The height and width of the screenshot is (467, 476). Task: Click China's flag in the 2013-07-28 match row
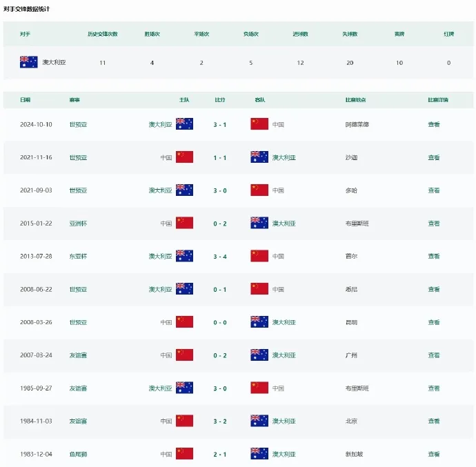click(259, 256)
